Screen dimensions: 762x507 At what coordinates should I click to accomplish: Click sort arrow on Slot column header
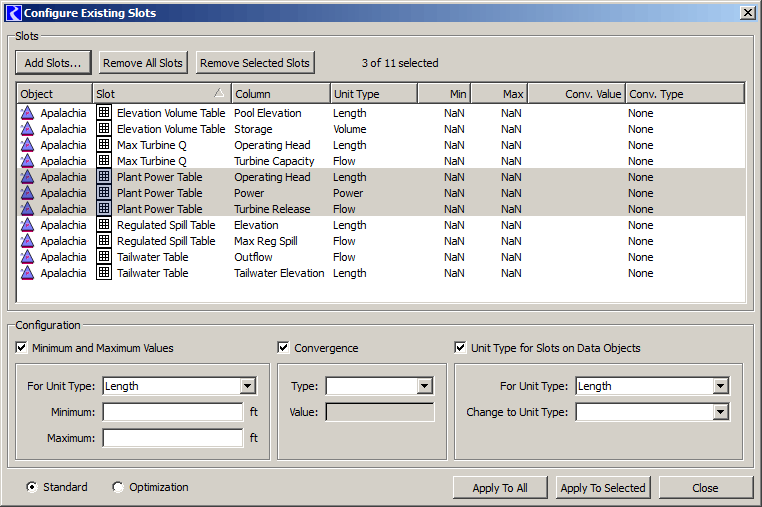point(219,93)
